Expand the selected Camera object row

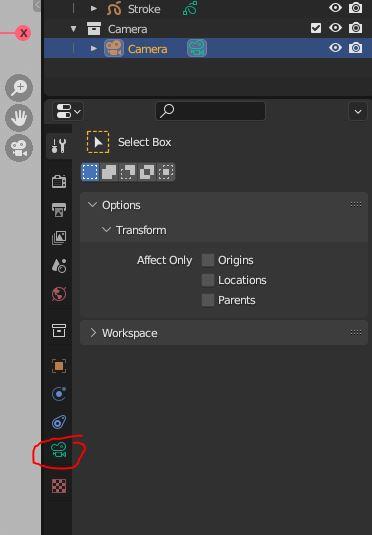(94, 49)
